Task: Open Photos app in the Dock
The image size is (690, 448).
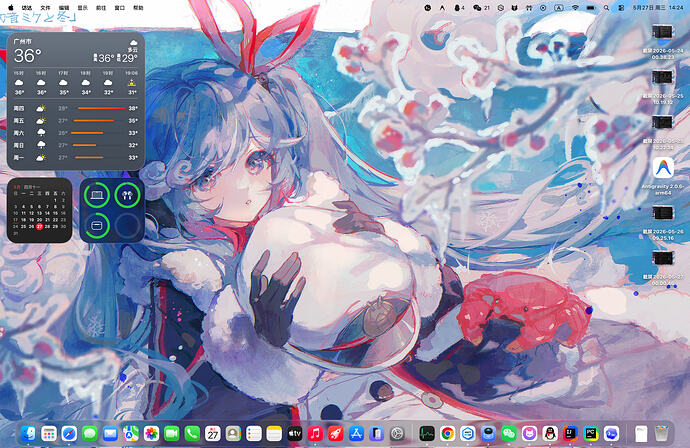Action: pyautogui.click(x=151, y=434)
